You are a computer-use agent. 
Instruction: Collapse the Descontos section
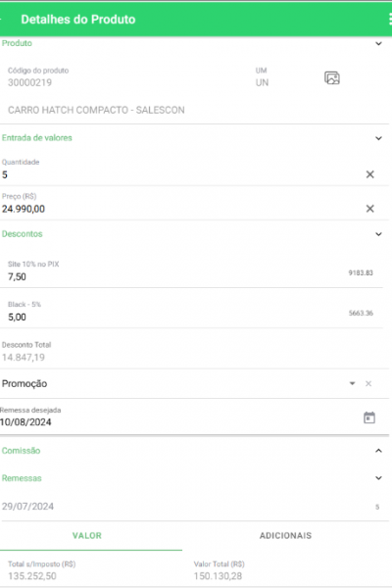(x=378, y=234)
